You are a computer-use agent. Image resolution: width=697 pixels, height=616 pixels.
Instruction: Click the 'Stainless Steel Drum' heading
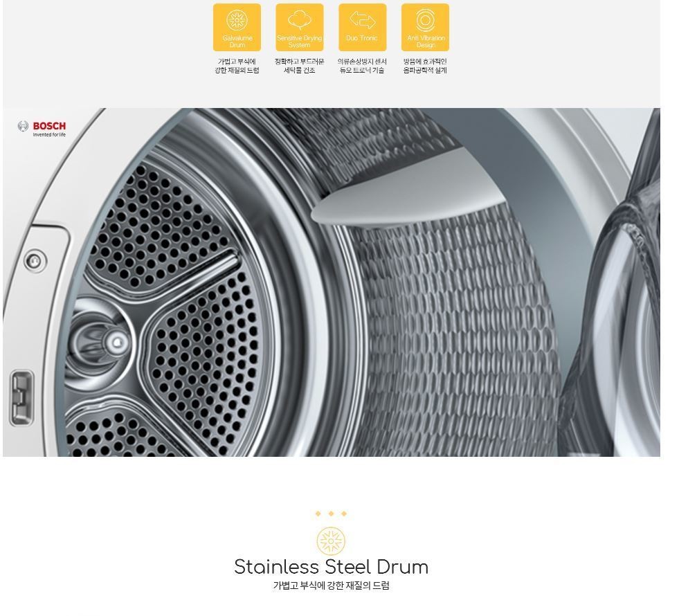click(x=331, y=567)
